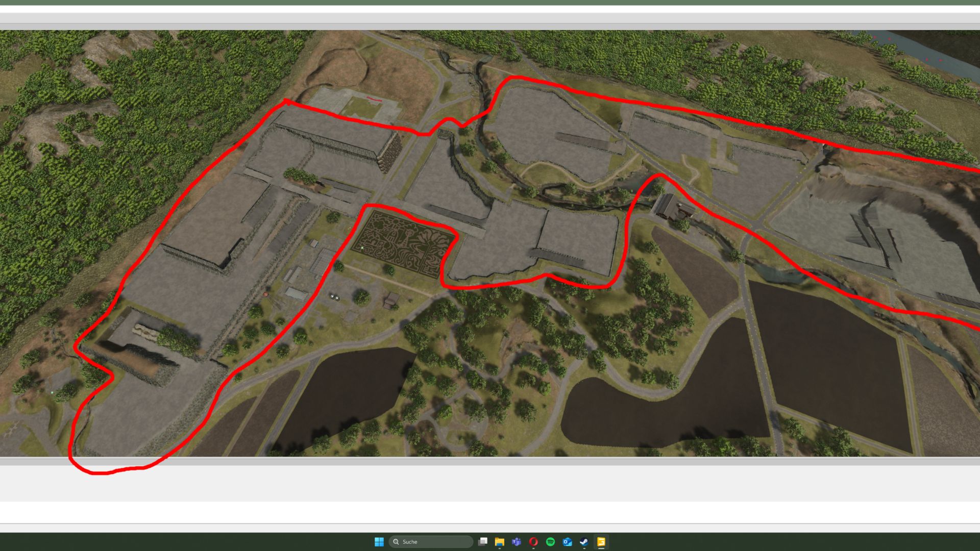Open the Opera browser taskbar icon
This screenshot has width=980, height=551.
point(533,542)
